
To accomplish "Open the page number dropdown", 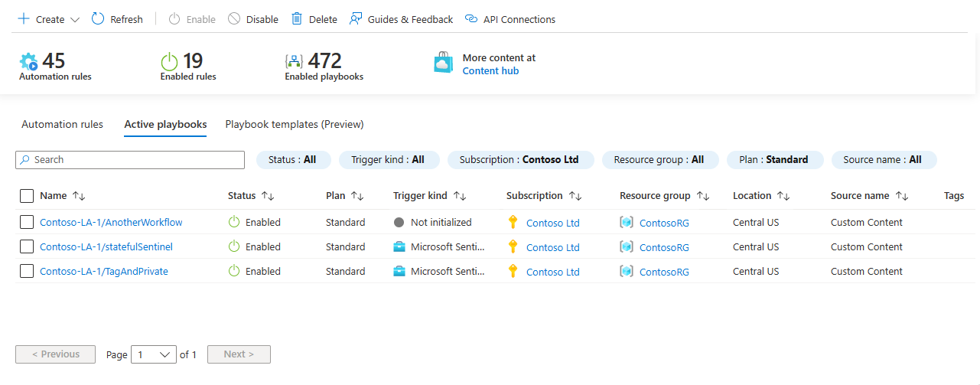I will coord(154,354).
